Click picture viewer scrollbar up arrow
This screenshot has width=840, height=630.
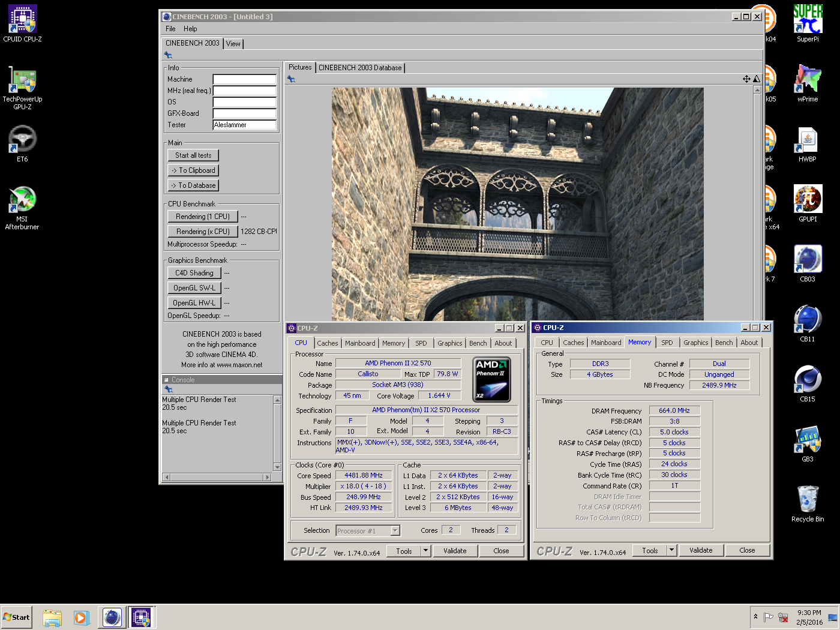click(757, 90)
